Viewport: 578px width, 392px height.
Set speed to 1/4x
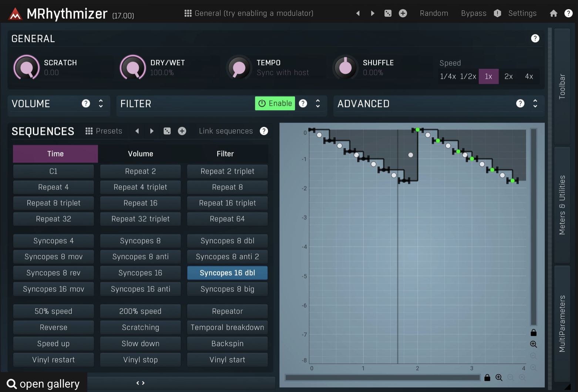pyautogui.click(x=448, y=77)
